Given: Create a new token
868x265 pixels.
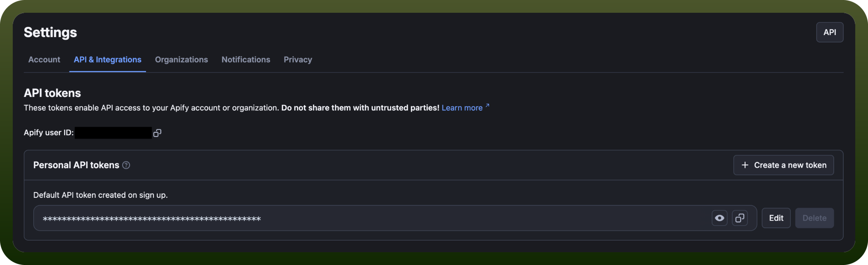Looking at the screenshot, I should point(784,165).
